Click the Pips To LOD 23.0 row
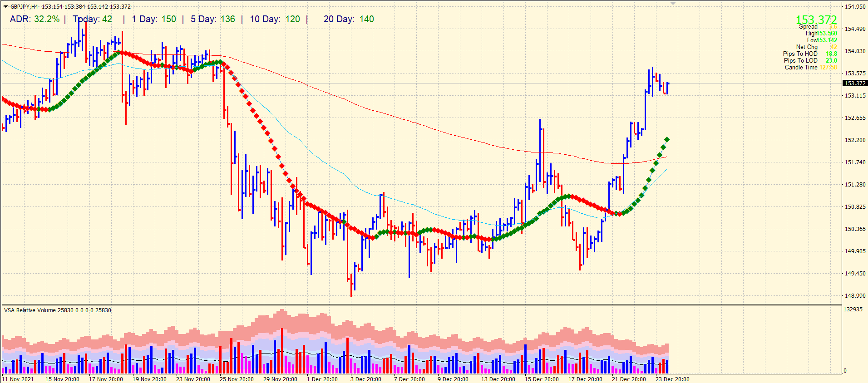Image resolution: width=868 pixels, height=383 pixels. point(810,60)
